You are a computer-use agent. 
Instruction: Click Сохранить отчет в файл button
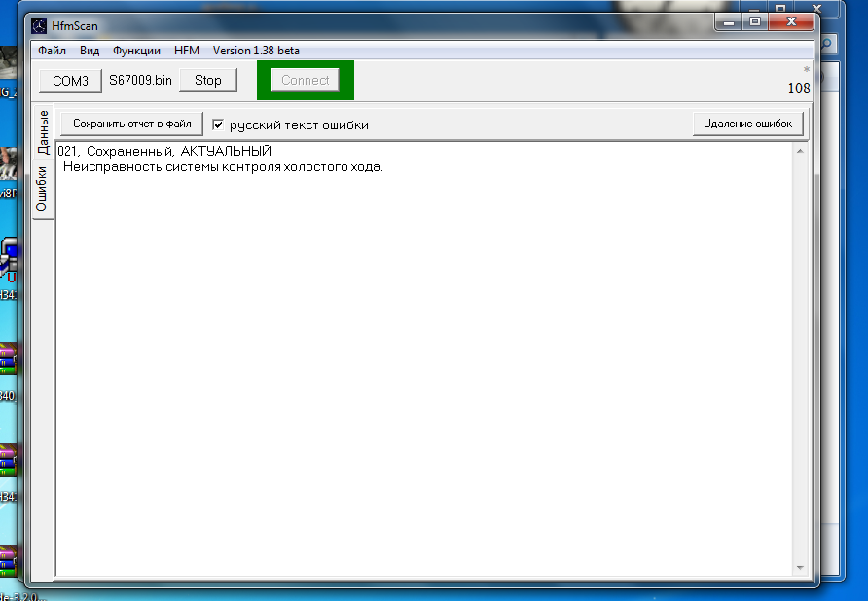point(131,124)
